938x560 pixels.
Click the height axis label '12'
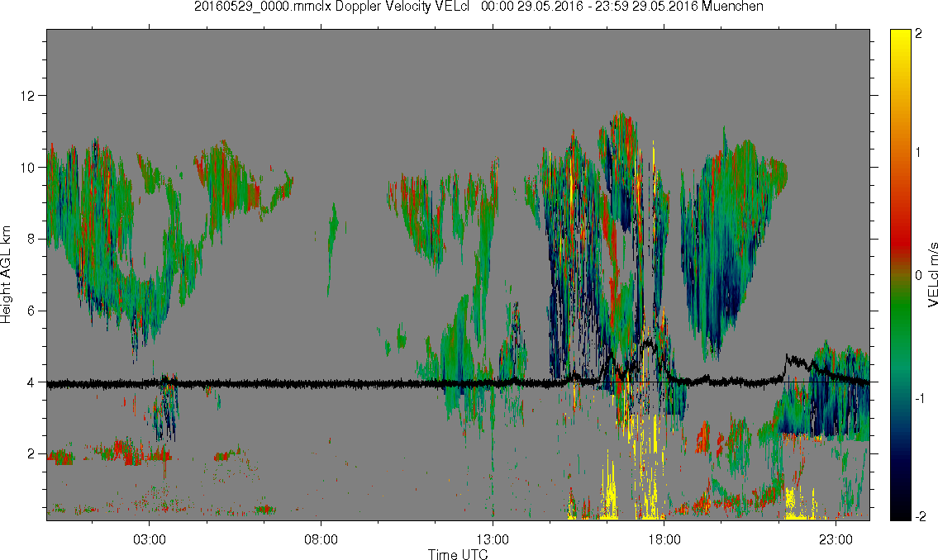tap(28, 96)
